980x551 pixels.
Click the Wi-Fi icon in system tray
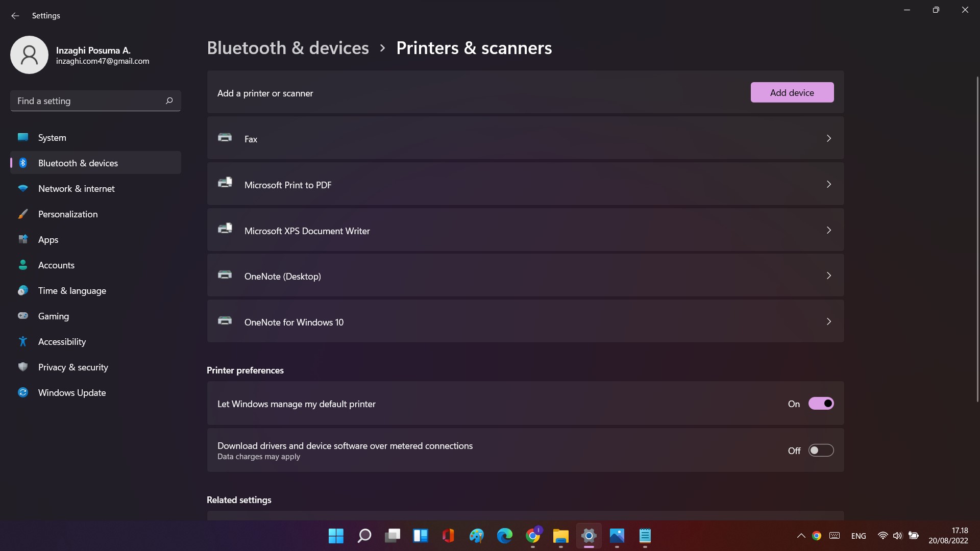coord(883,536)
